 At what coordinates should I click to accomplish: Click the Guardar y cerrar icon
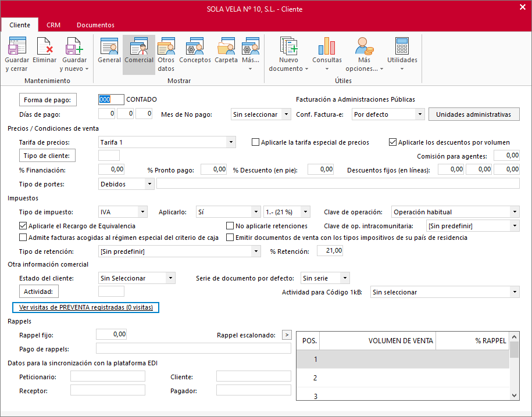17,46
